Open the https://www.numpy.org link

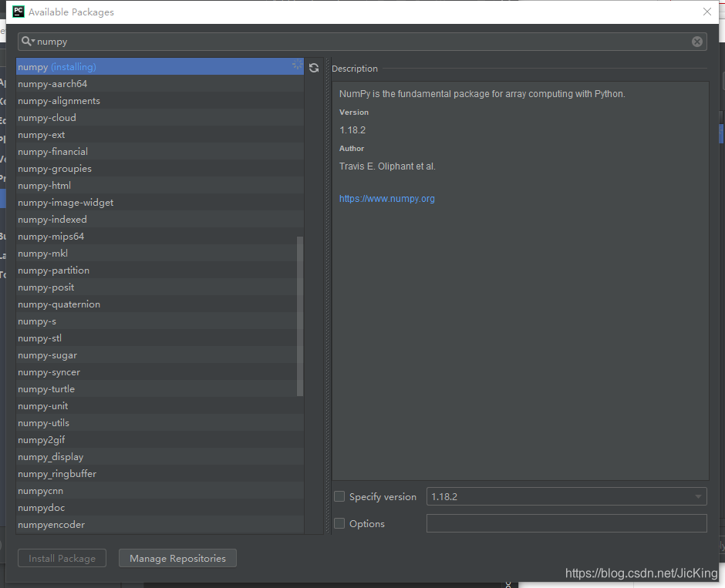[x=387, y=199]
